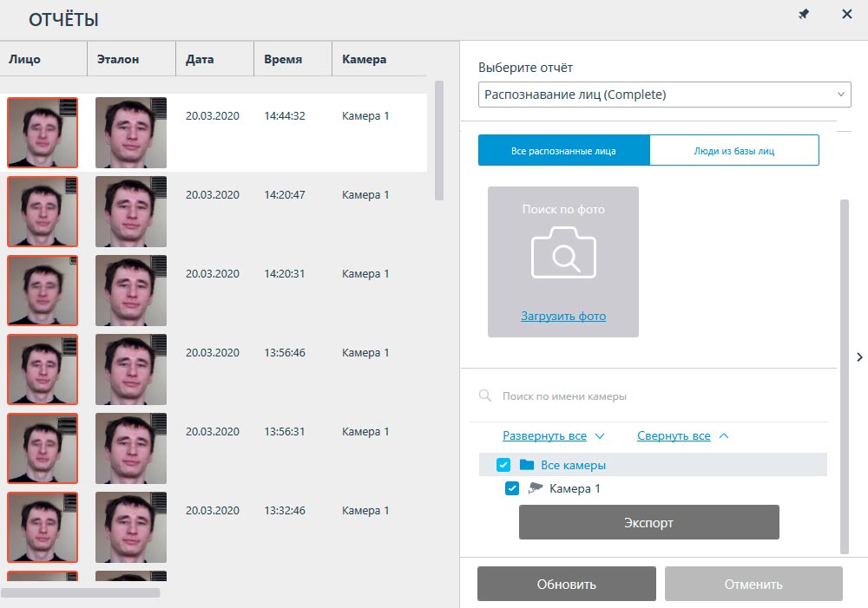Click the pin panel icon
The height and width of the screenshot is (608, 868).
[x=804, y=15]
